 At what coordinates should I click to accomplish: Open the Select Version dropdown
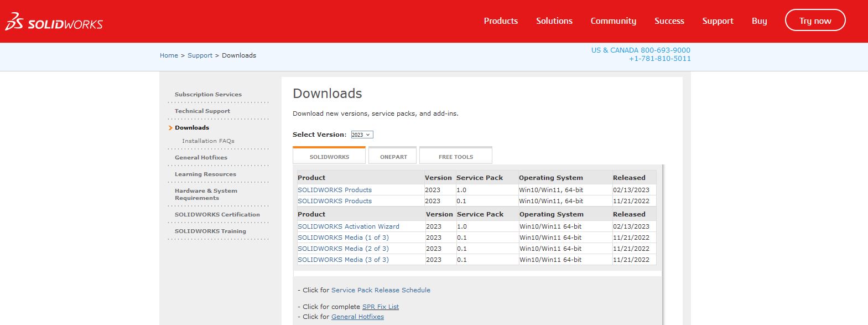pos(362,135)
